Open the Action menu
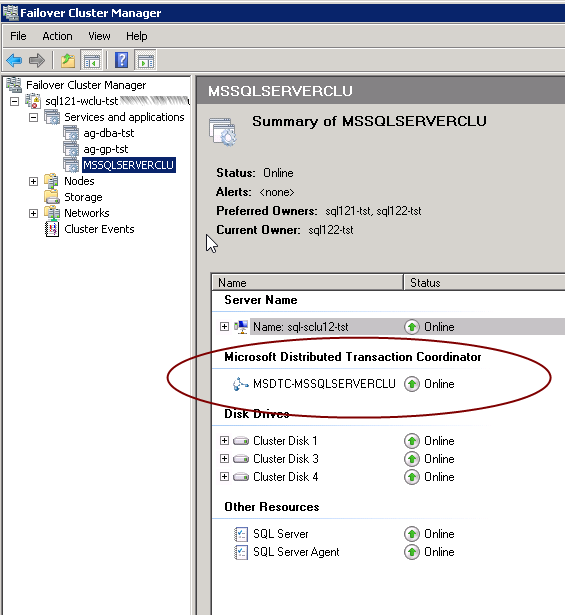This screenshot has height=615, width=565. [x=57, y=36]
